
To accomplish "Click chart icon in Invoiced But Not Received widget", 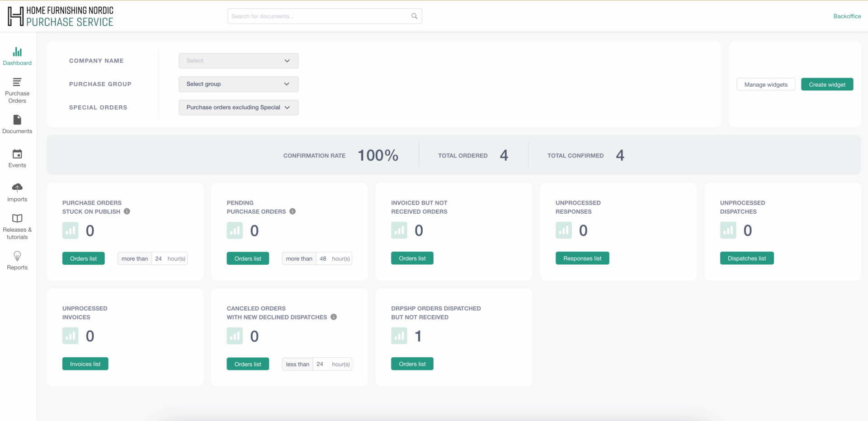I will click(399, 231).
